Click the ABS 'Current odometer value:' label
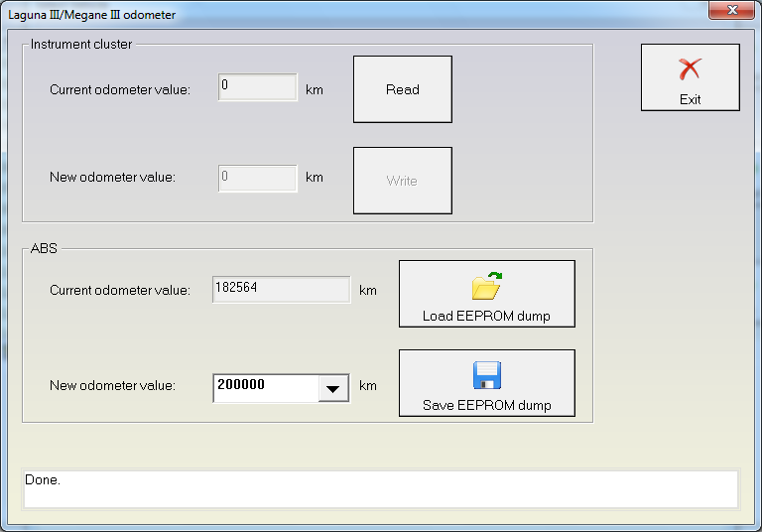This screenshot has height=532, width=762. click(x=120, y=290)
